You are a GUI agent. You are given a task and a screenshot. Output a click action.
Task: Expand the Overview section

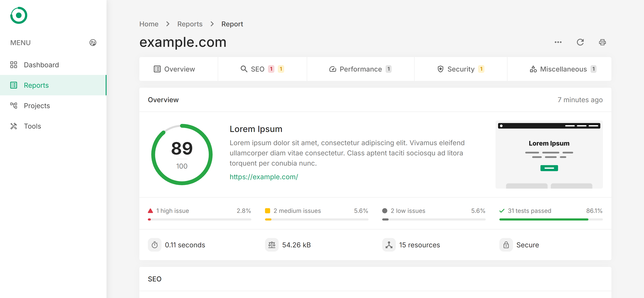pyautogui.click(x=163, y=100)
